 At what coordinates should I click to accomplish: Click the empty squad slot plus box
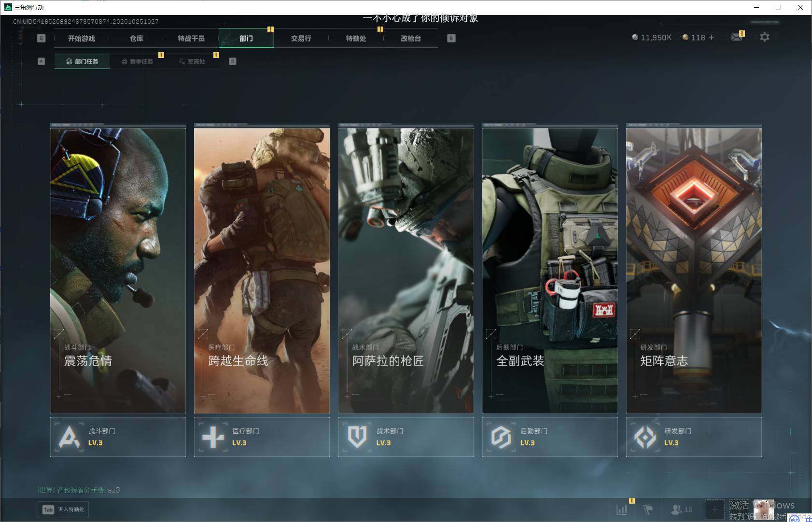714,509
